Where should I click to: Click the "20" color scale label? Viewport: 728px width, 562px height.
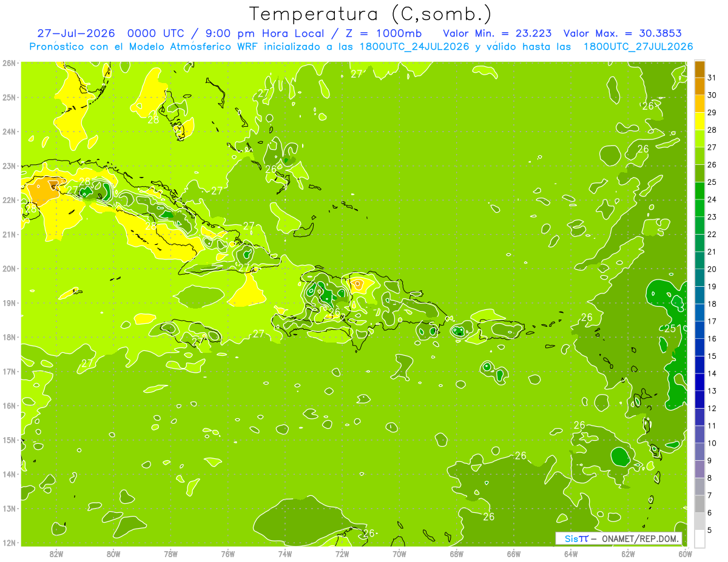click(x=712, y=269)
